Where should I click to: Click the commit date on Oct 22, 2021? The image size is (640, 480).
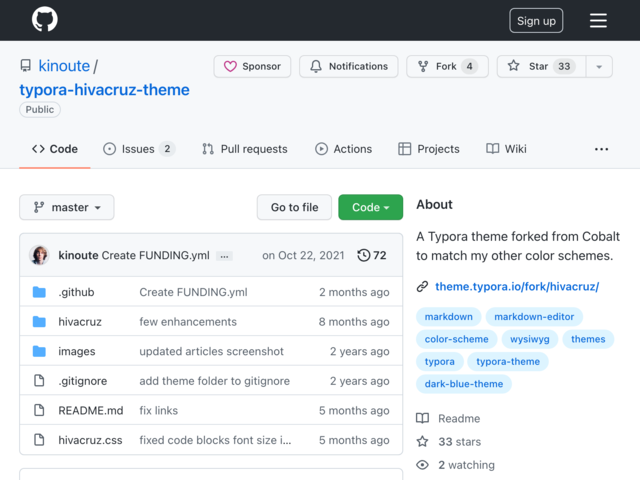coord(303,256)
